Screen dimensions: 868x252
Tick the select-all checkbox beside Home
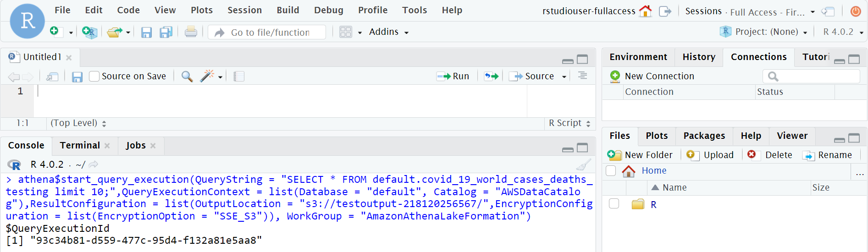click(x=611, y=171)
